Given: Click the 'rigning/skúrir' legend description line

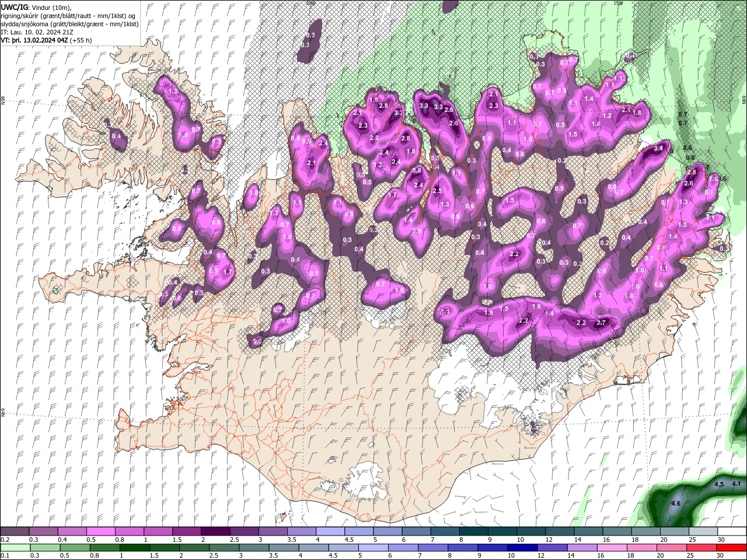Looking at the screenshot, I should [x=68, y=15].
